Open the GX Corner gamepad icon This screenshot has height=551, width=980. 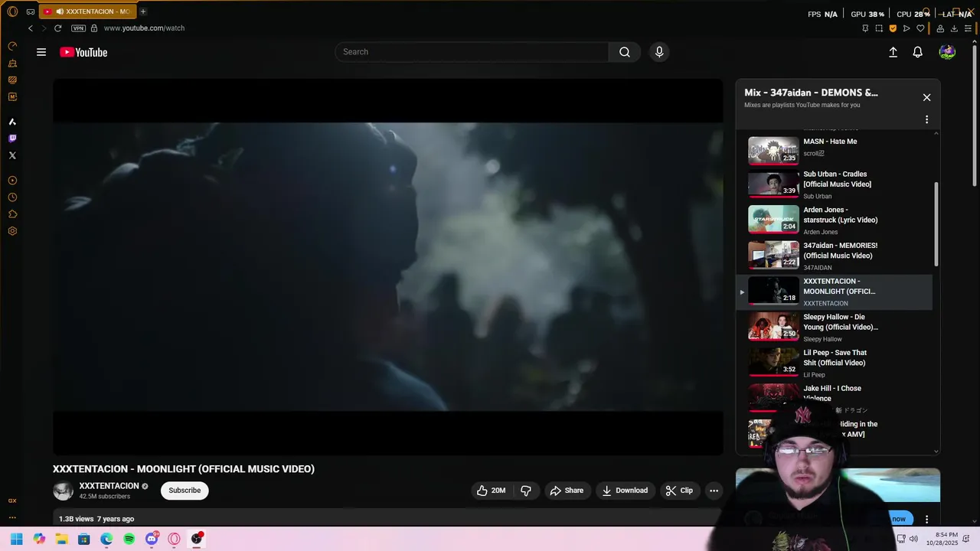[31, 11]
